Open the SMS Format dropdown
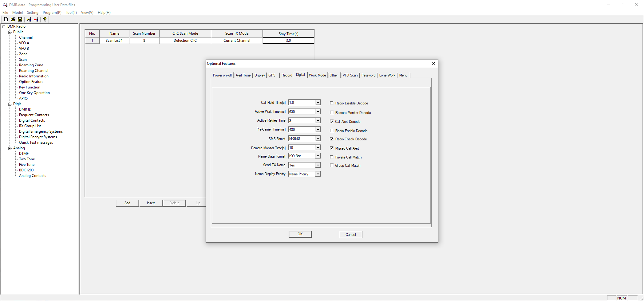This screenshot has width=644, height=301. (x=318, y=139)
